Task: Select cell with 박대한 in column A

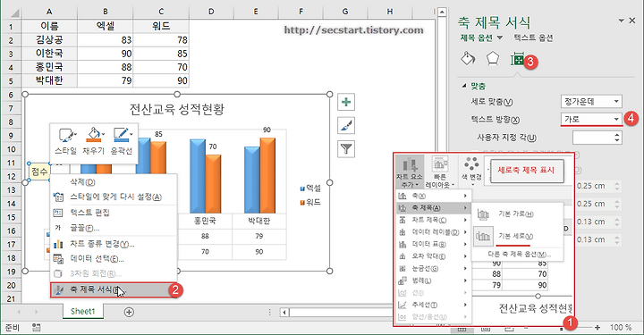Action: 49,80
